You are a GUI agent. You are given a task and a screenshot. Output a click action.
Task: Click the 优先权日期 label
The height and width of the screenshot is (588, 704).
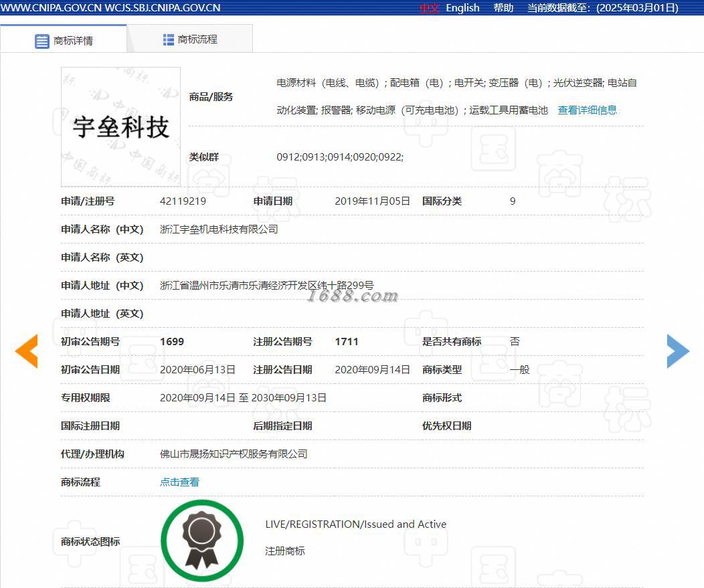click(x=446, y=426)
